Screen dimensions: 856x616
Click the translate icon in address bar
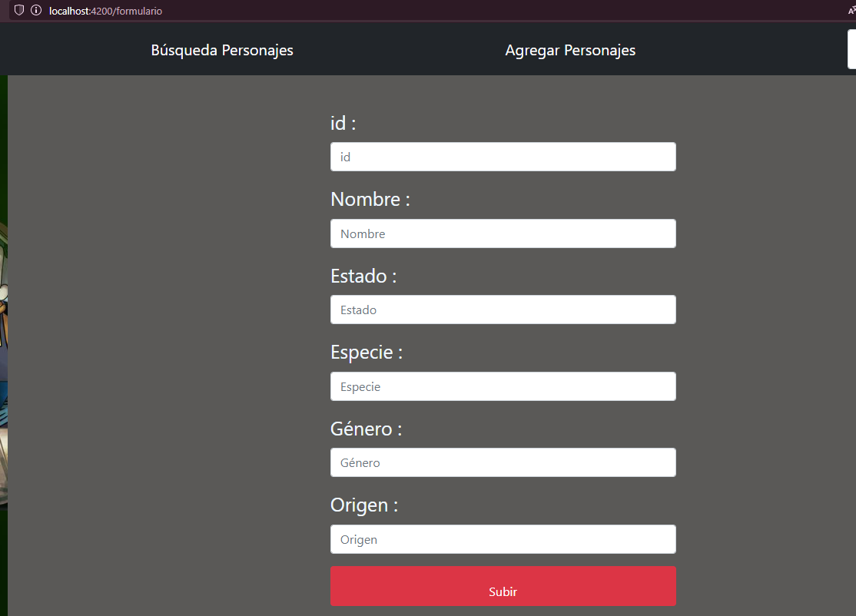coord(851,10)
